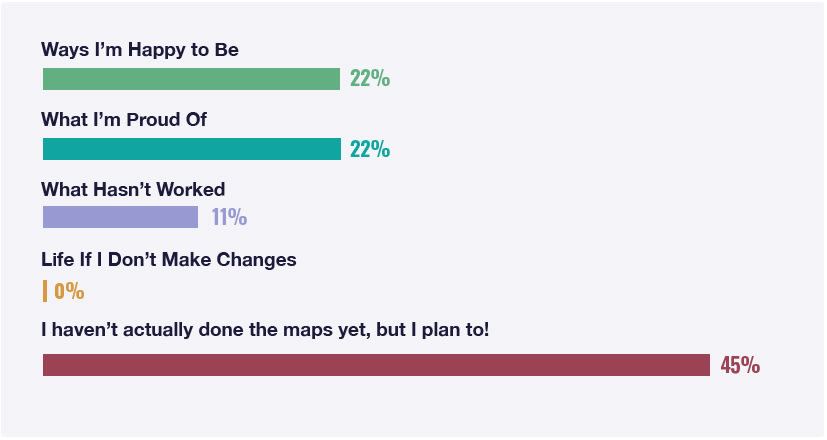The height and width of the screenshot is (440, 827).
Task: Click the orange 0% percentage value
Action: click(x=69, y=292)
